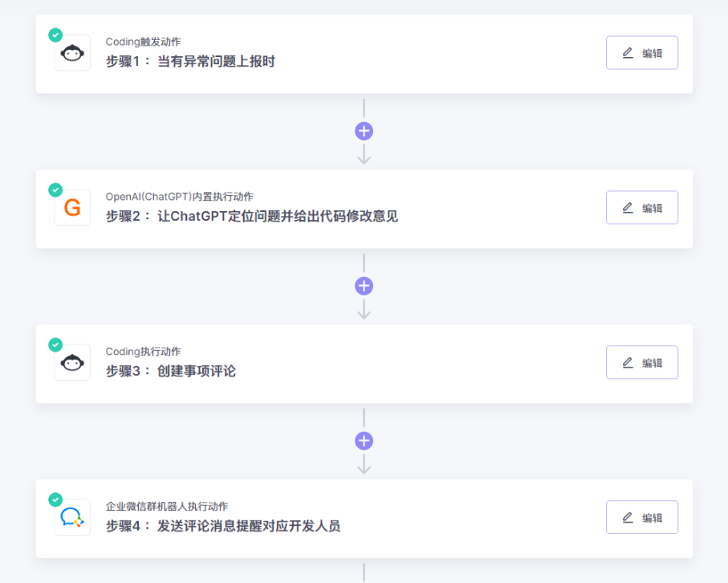This screenshot has width=728, height=583.
Task: Open step 2 "让ChatGPT定位问题" title
Action: 252,216
